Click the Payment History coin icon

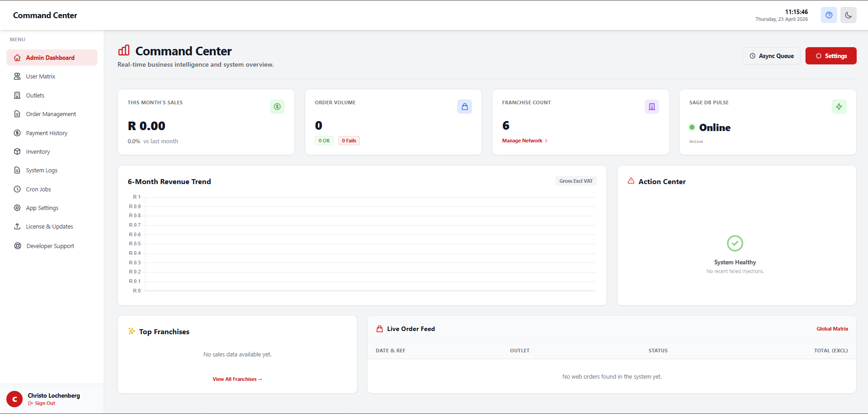pos(17,133)
